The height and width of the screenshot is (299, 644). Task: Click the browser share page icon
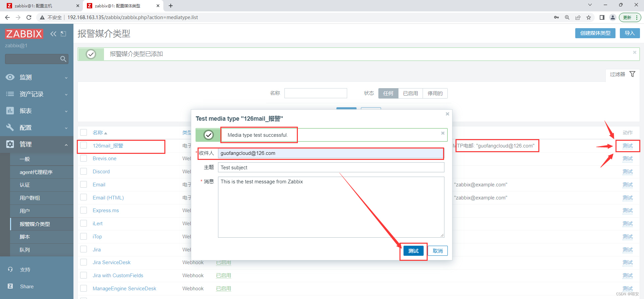click(578, 17)
